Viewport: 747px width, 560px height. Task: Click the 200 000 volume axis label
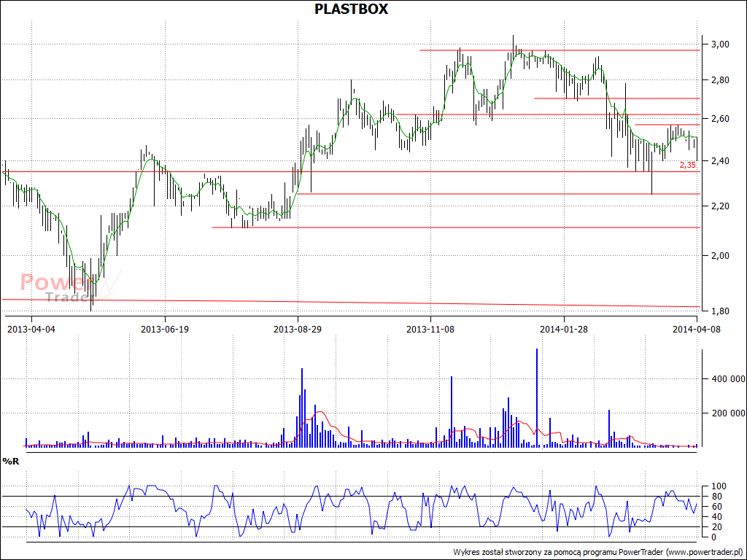click(x=728, y=413)
